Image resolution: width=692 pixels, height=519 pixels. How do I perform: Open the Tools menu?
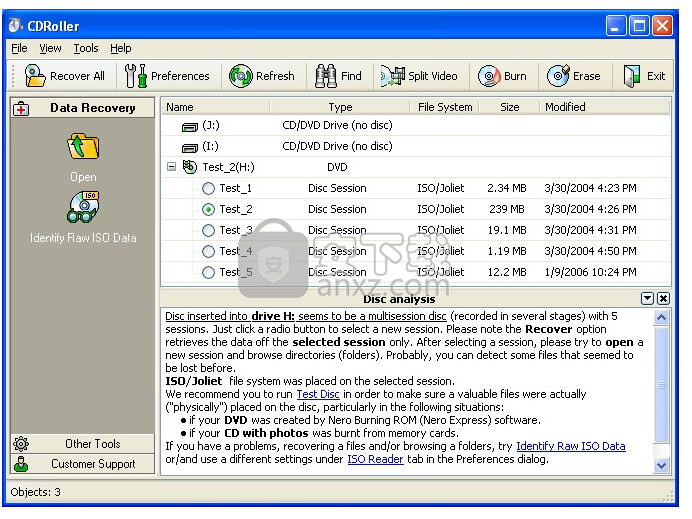point(86,48)
